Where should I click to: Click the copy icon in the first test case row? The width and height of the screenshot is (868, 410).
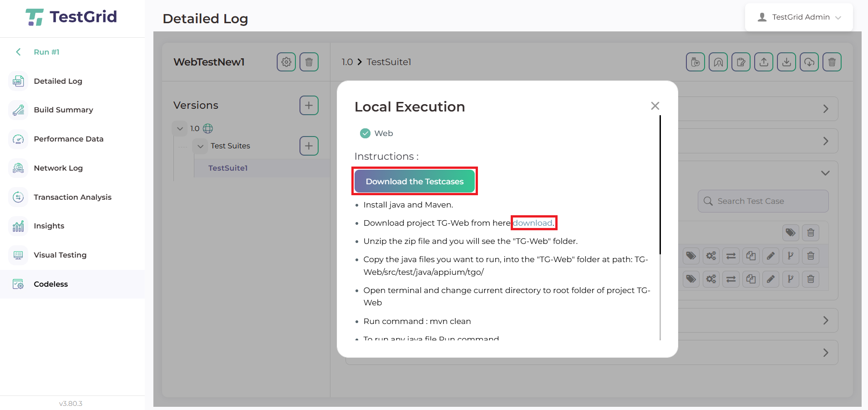[751, 256]
